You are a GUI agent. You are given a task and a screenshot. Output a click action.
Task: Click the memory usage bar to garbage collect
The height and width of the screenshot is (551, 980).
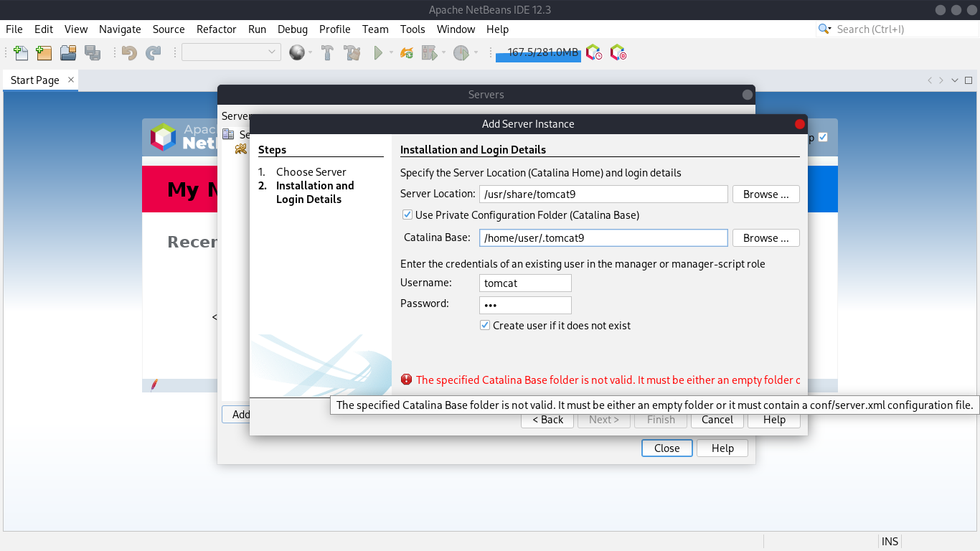pos(538,52)
